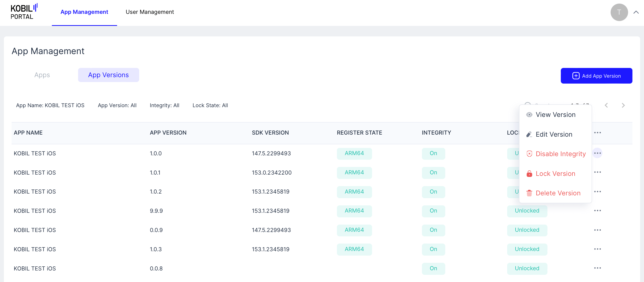Switch to User Management tab
This screenshot has width=644, height=282.
[x=150, y=12]
